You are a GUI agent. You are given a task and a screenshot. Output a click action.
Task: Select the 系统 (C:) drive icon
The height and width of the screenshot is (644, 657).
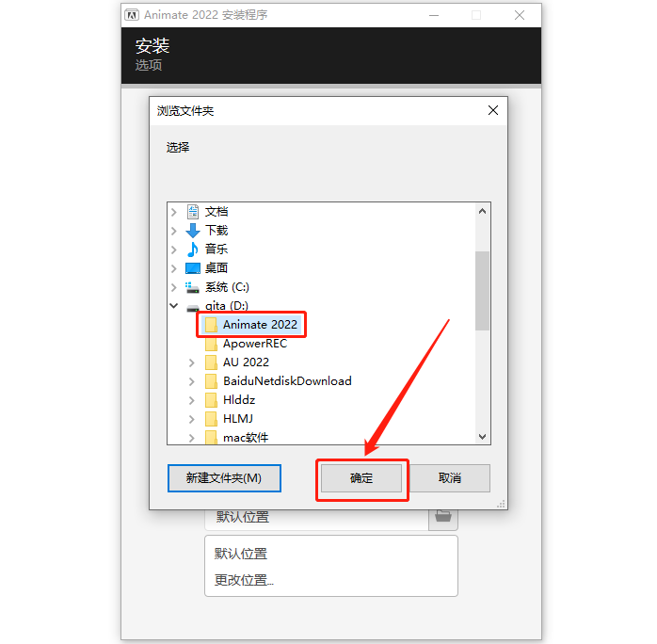coord(192,287)
